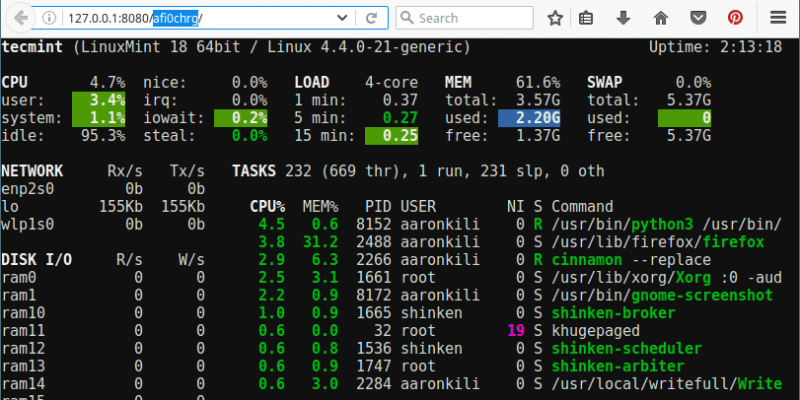Click the Pinterest extension icon
Screen dimensions: 800x400
735,18
